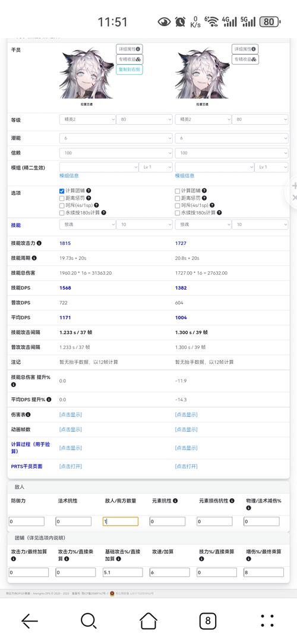The image size is (297, 644).
Task: Open right operator 精英2 elite dropdown
Action: click(x=203, y=120)
